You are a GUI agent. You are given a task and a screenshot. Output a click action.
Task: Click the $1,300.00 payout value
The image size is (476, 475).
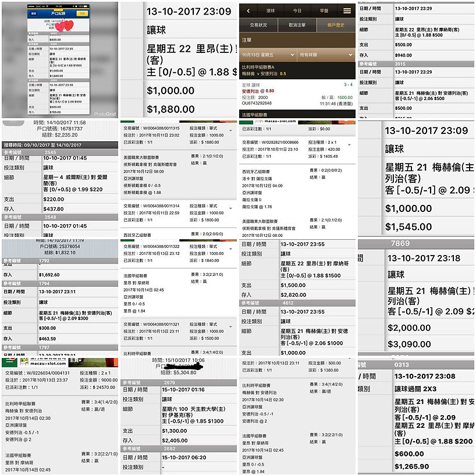[175, 431]
